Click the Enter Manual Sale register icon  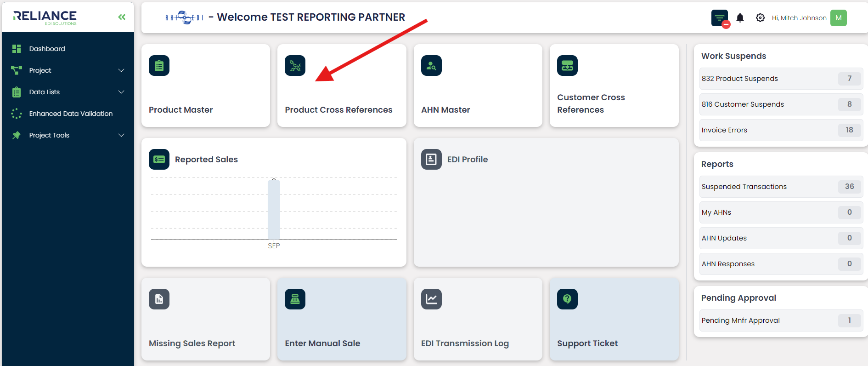(295, 299)
